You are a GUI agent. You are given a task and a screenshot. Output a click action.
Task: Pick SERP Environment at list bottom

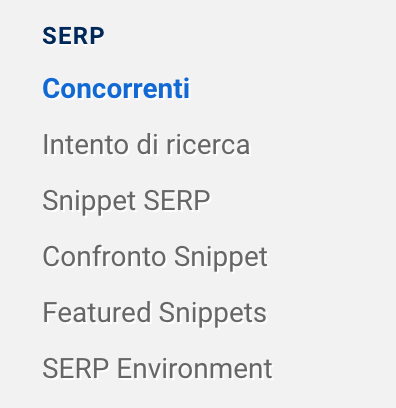(157, 368)
